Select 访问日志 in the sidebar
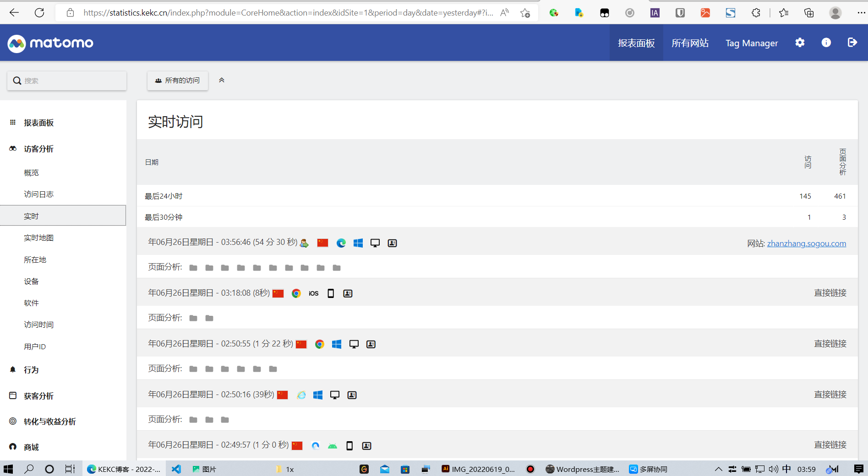 point(38,194)
